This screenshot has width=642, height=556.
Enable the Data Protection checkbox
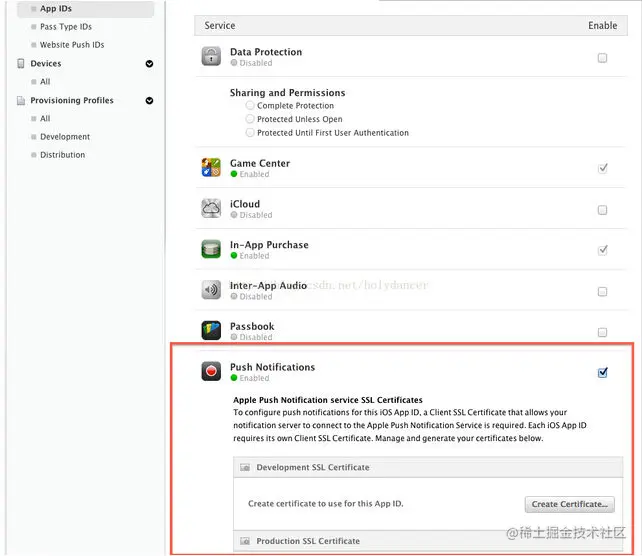(x=602, y=58)
